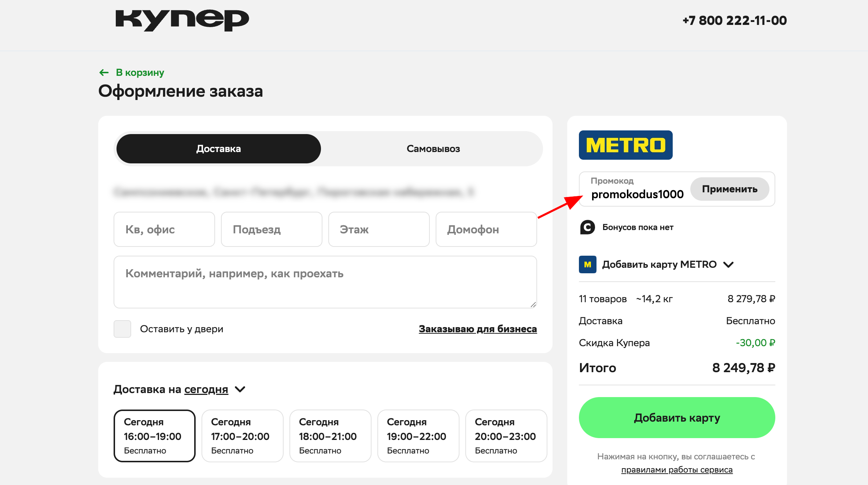Select the 19:00–22:00 delivery slot

[x=417, y=436]
